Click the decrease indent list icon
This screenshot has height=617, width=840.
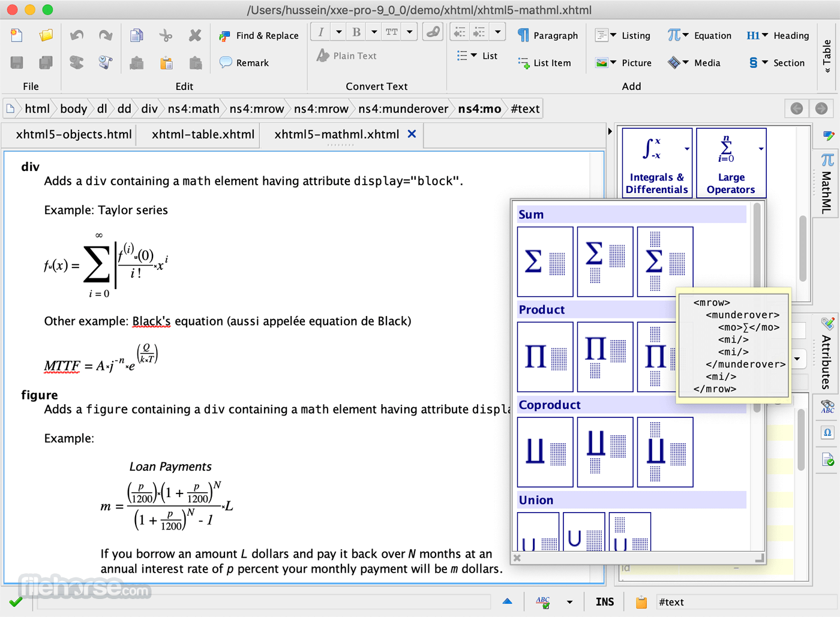460,32
